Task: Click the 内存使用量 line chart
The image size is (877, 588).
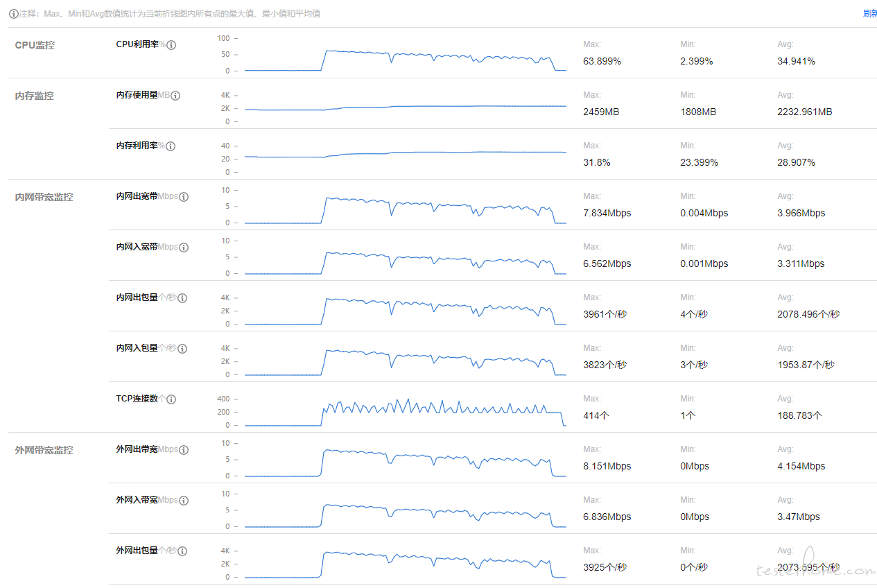Action: point(405,107)
